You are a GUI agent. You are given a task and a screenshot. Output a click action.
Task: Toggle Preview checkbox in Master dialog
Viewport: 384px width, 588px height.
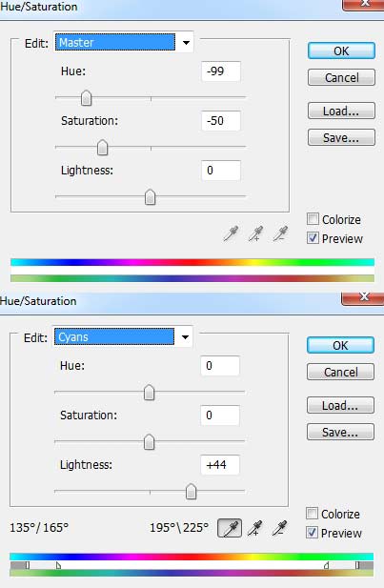pyautogui.click(x=313, y=237)
